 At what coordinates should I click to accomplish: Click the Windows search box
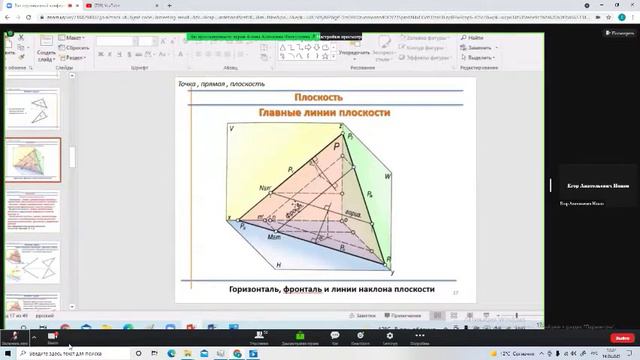pos(73,353)
